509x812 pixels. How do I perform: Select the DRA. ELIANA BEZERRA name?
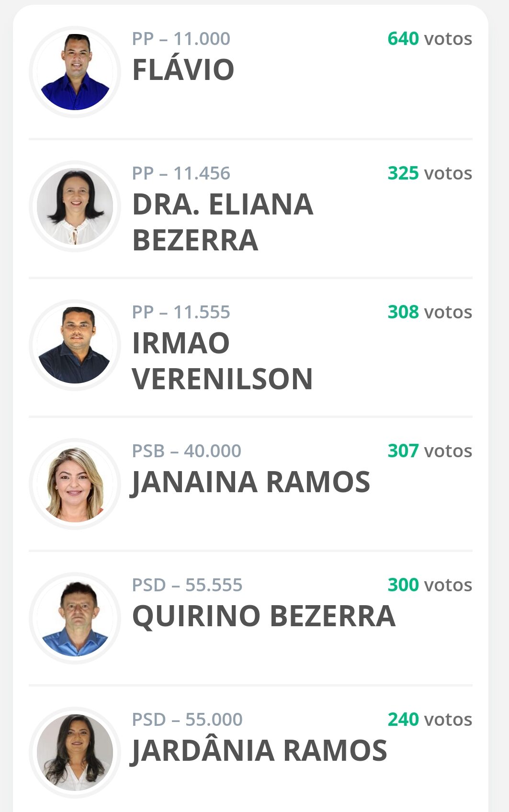(223, 222)
